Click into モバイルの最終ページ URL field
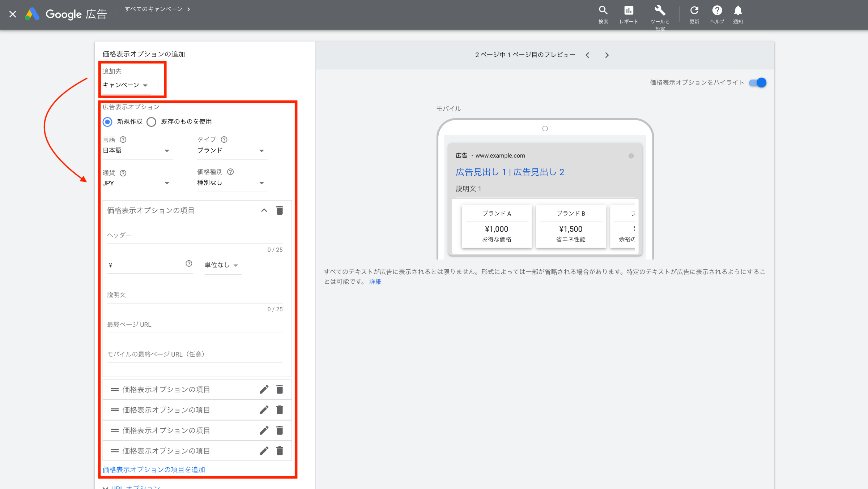The image size is (868, 489). pos(195,354)
